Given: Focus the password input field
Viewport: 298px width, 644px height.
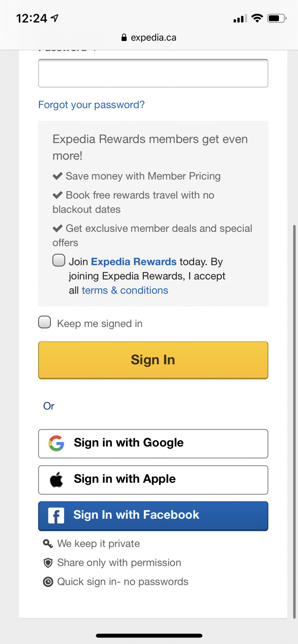Looking at the screenshot, I should pos(153,73).
